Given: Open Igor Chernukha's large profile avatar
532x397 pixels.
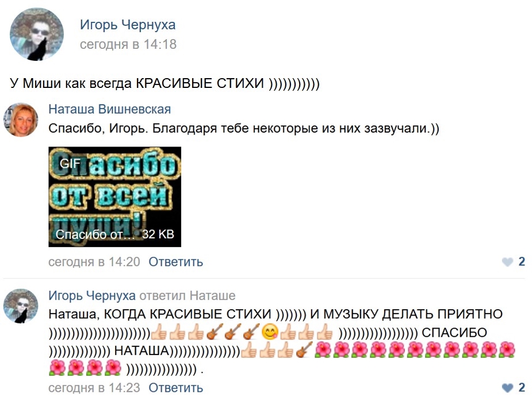Looking at the screenshot, I should coord(37,34).
